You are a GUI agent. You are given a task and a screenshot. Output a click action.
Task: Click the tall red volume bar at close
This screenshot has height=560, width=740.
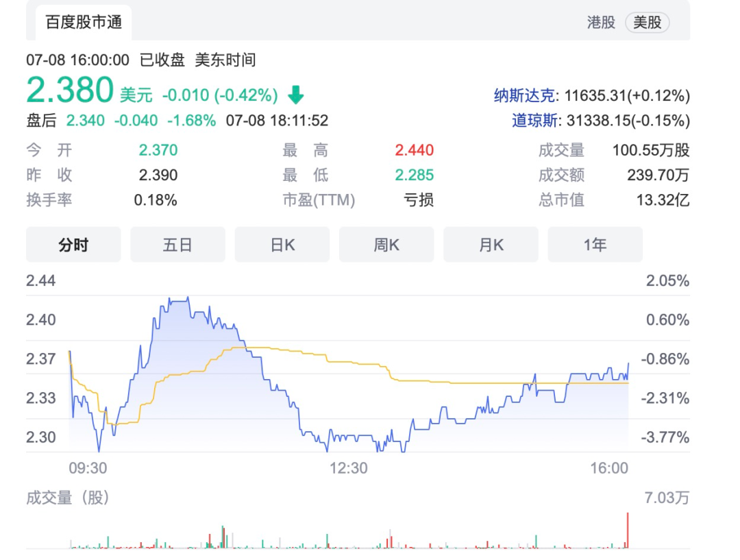click(x=627, y=531)
